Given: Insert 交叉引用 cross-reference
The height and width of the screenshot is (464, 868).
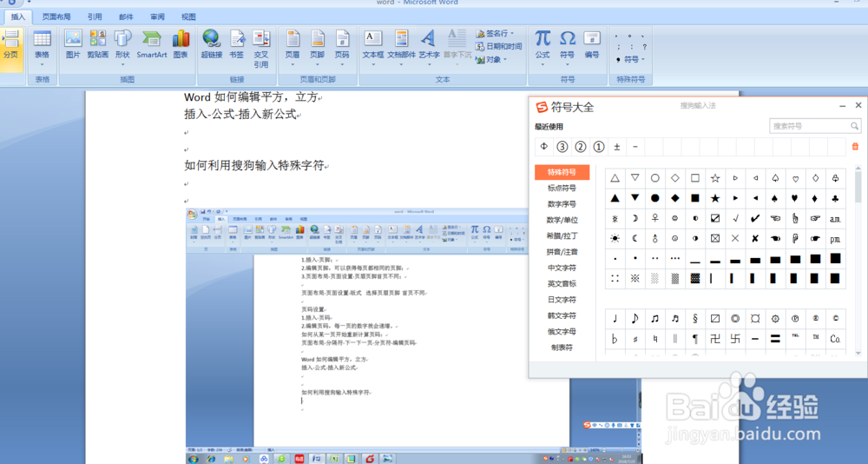Looking at the screenshot, I should point(260,49).
